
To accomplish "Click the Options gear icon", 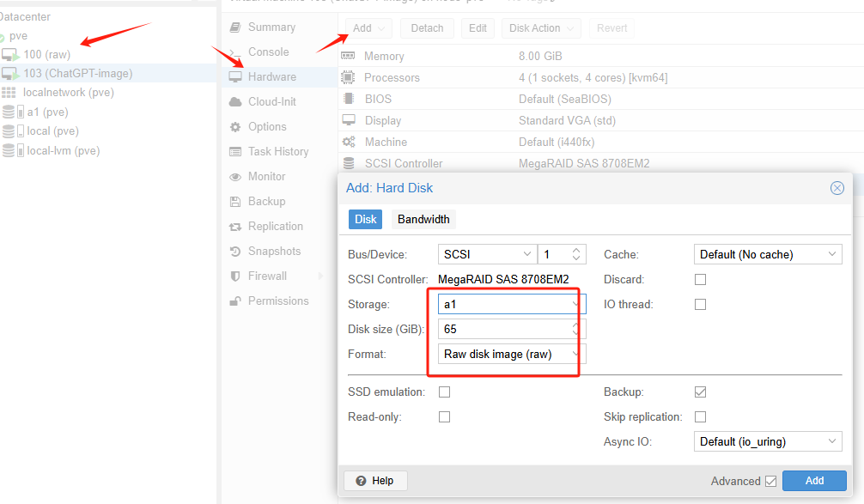I will click(234, 127).
